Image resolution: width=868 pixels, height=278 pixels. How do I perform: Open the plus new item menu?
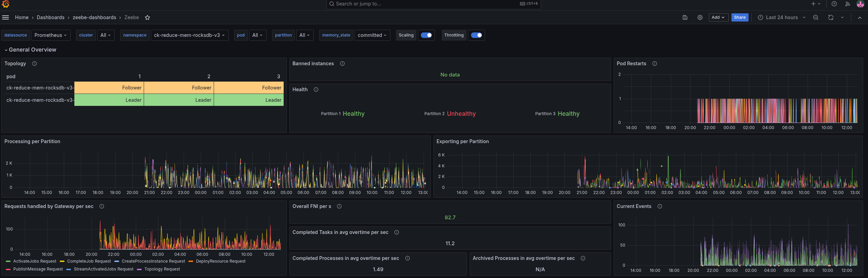coord(815,4)
